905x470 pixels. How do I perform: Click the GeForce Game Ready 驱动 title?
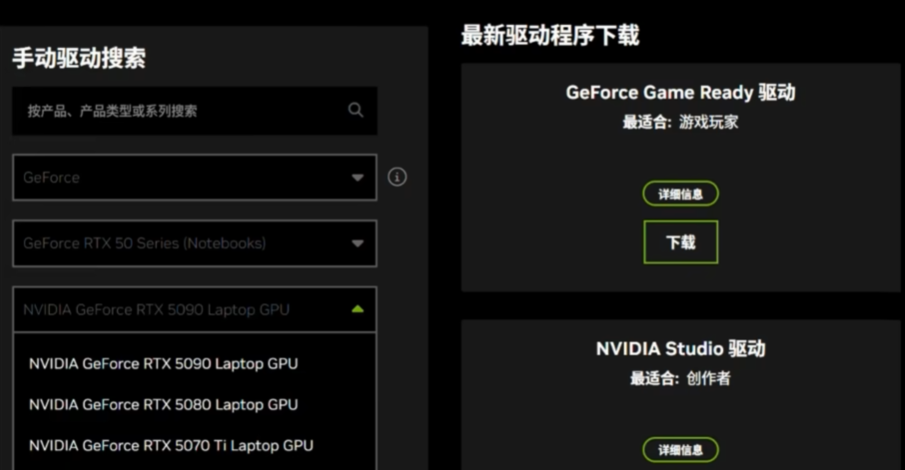pos(680,92)
